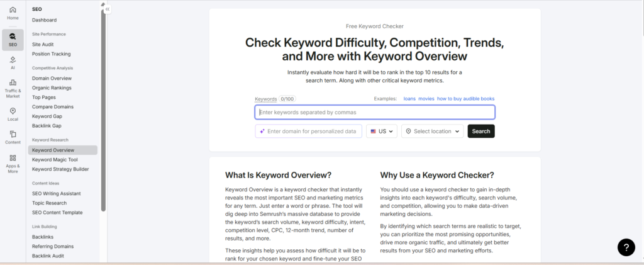The height and width of the screenshot is (265, 644).
Task: Open Compare Domains
Action: (x=53, y=107)
